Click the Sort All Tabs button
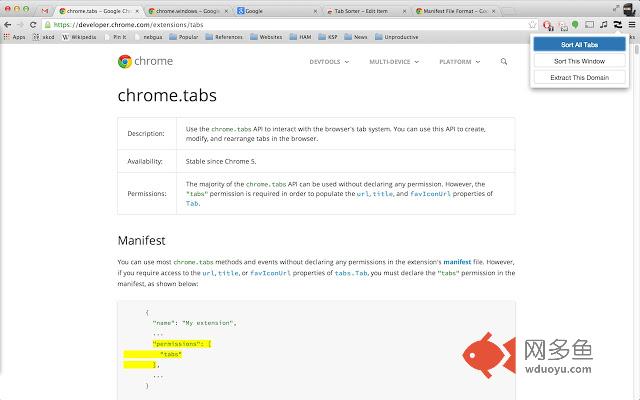 point(579,44)
